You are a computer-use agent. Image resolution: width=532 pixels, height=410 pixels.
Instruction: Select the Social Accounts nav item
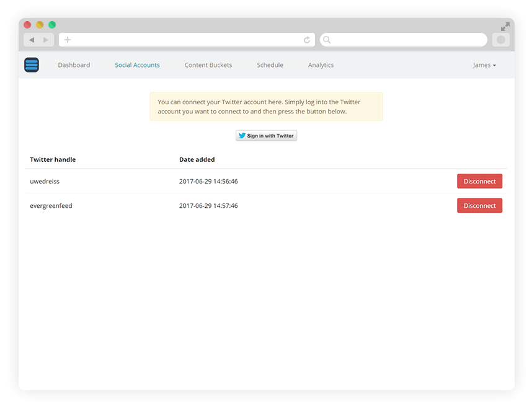click(x=137, y=65)
